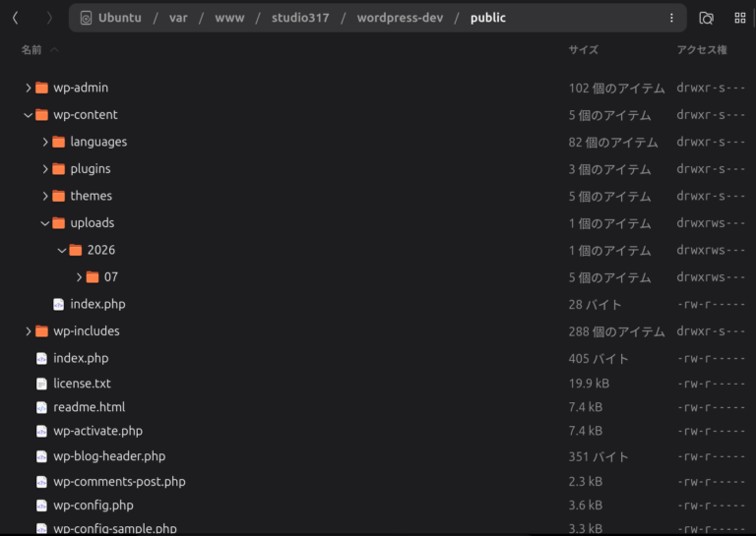Select the 2026 folder icon
This screenshot has width=756, height=536.
(76, 250)
